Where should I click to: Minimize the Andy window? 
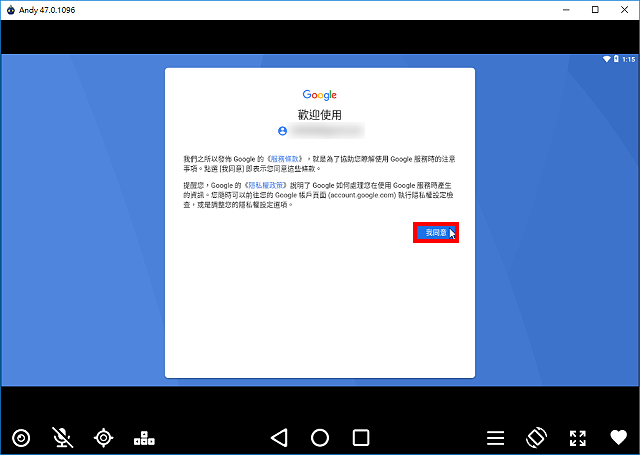[x=566, y=10]
